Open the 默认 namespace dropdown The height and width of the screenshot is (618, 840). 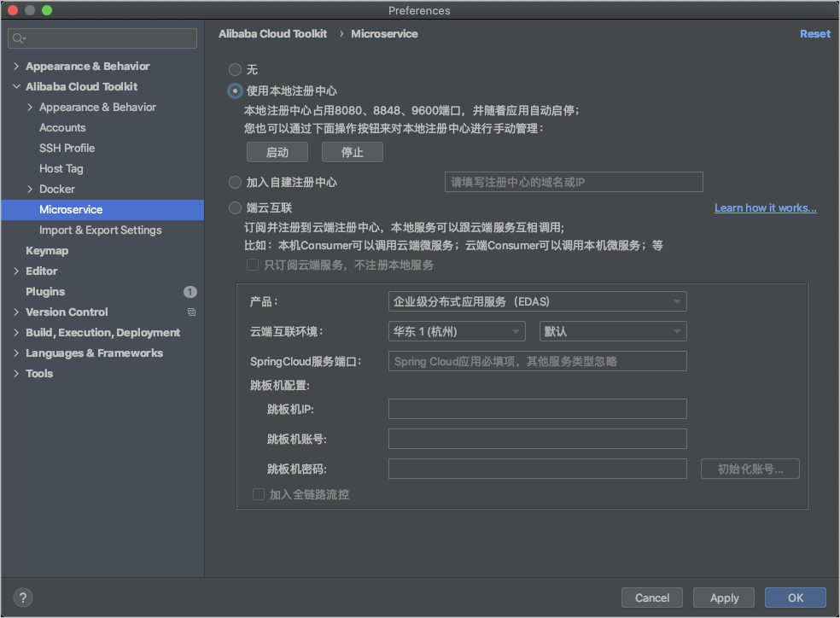pos(613,331)
